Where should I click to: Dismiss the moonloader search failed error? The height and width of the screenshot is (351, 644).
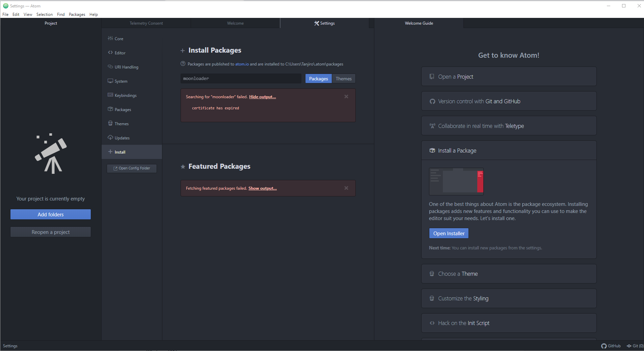pyautogui.click(x=346, y=97)
